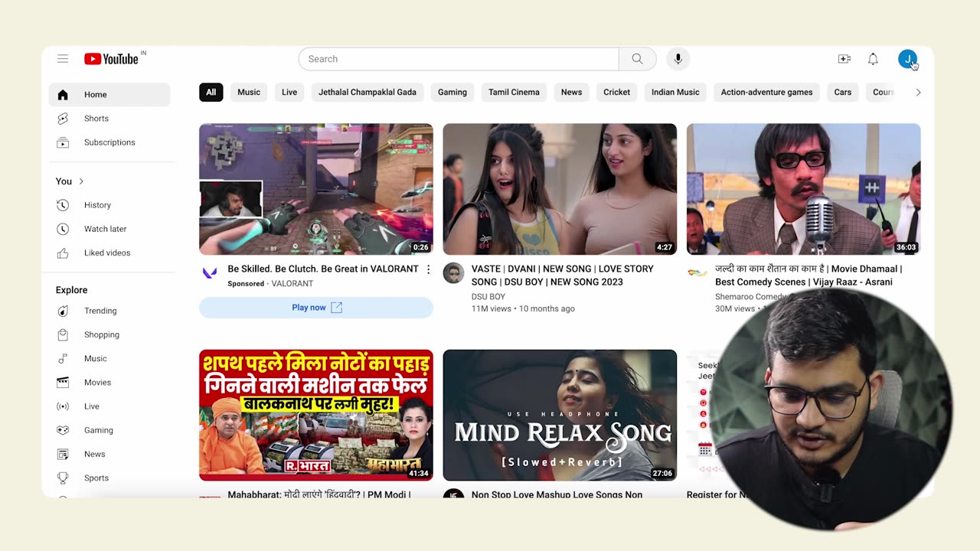Click the search magnifier button
The width and height of the screenshot is (980, 551).
(x=637, y=59)
